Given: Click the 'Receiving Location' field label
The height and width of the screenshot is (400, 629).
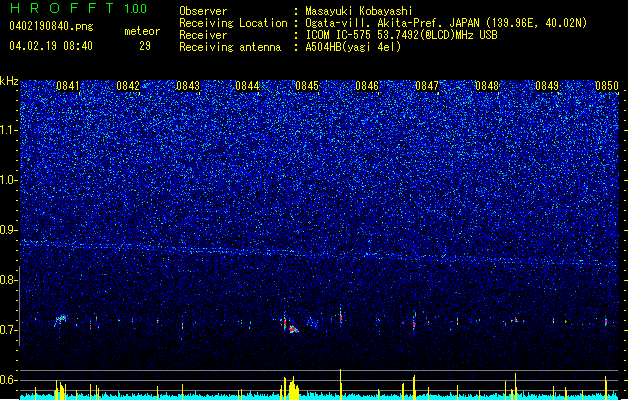Looking at the screenshot, I should tap(233, 23).
